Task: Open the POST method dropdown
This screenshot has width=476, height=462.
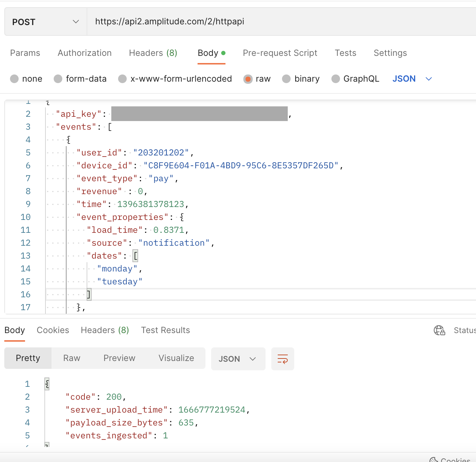Action: [45, 22]
